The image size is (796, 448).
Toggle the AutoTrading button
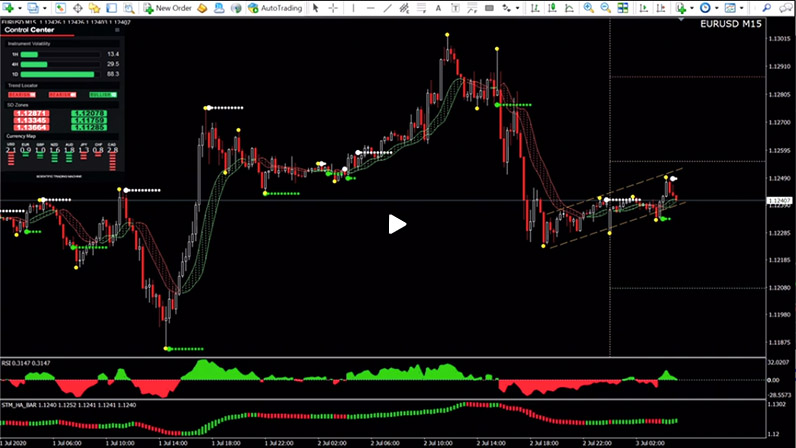(274, 8)
